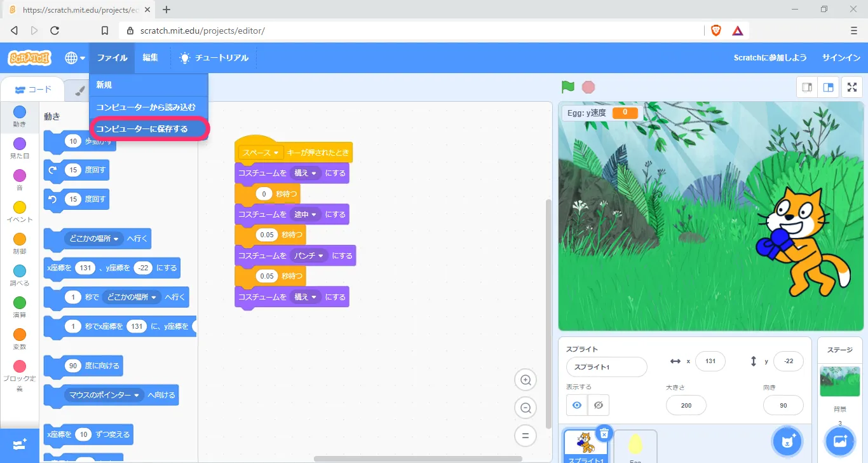
Task: Select the stage backdrop thumbnail
Action: coord(840,381)
